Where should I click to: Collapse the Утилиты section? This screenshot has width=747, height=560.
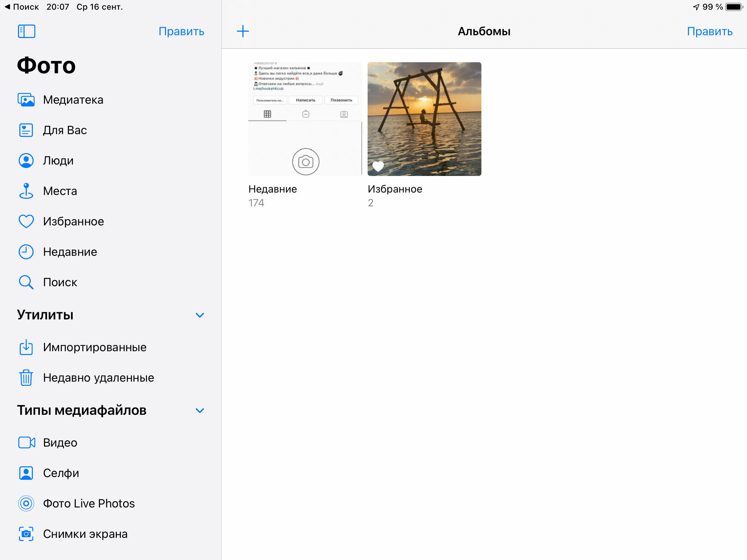[200, 315]
